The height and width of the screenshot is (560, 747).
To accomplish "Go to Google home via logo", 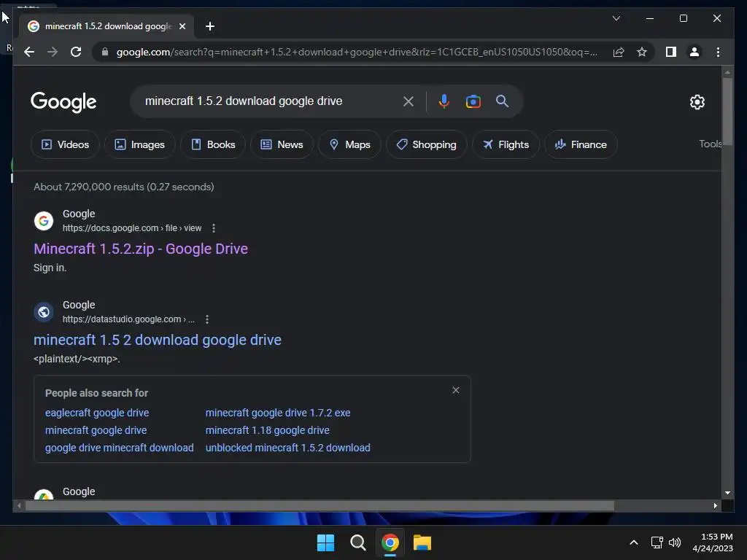I will [63, 102].
